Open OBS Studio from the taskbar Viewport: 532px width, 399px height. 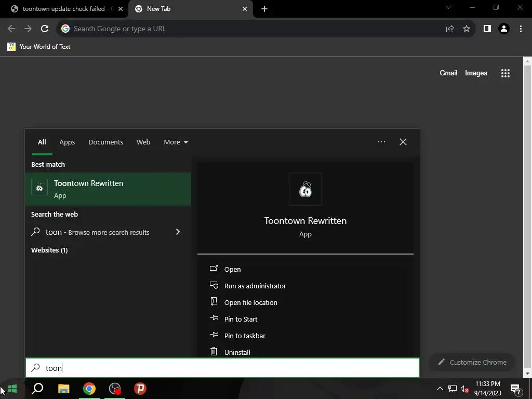[115, 389]
